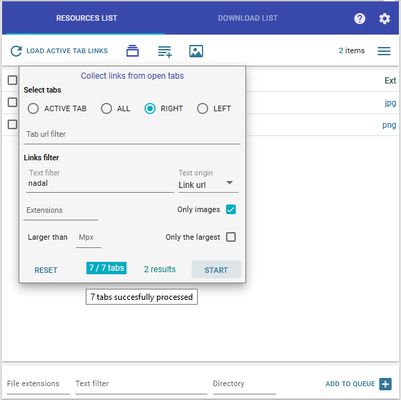Enable the Only the largest checkbox
The height and width of the screenshot is (400, 401).
(x=231, y=237)
